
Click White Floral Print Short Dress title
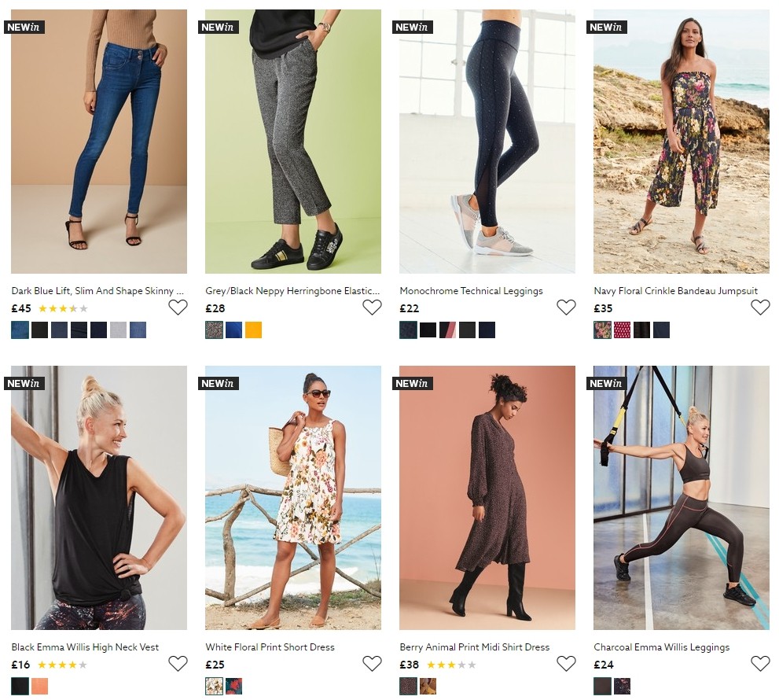coord(270,647)
